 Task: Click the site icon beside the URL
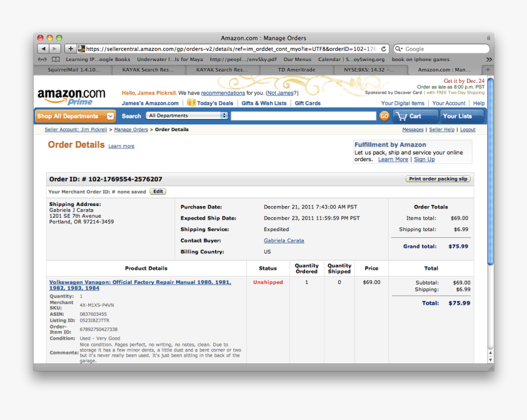(81, 49)
